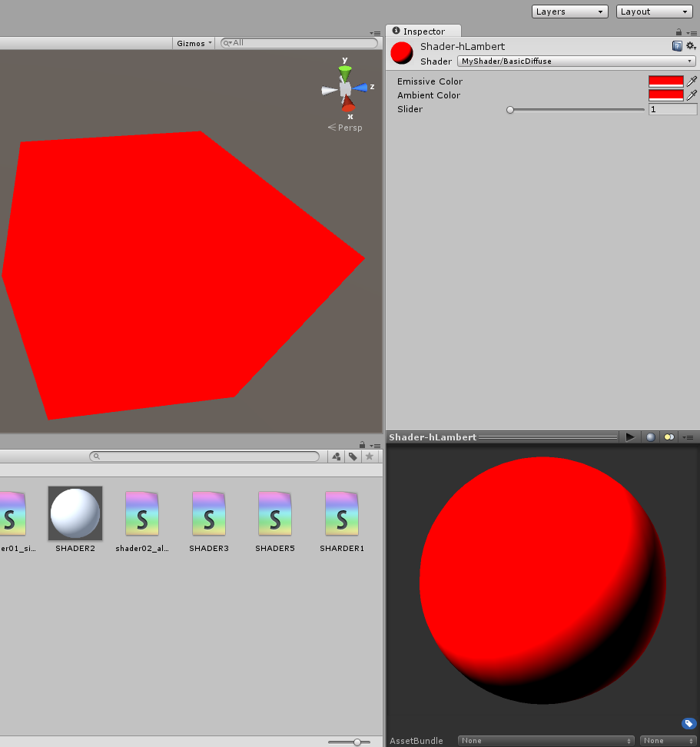Screen dimensions: 700x747
Task: Click the Project icon size slider
Action: tap(349, 742)
